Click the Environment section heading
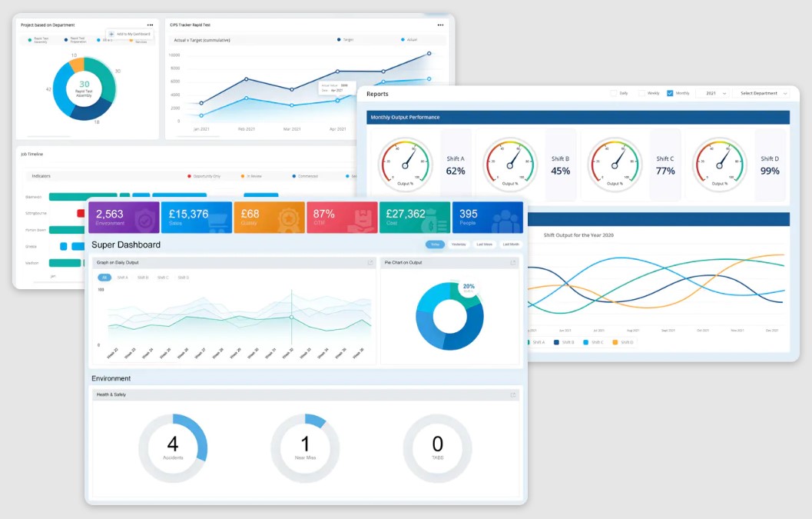Viewport: 812px width, 519px height. point(111,378)
